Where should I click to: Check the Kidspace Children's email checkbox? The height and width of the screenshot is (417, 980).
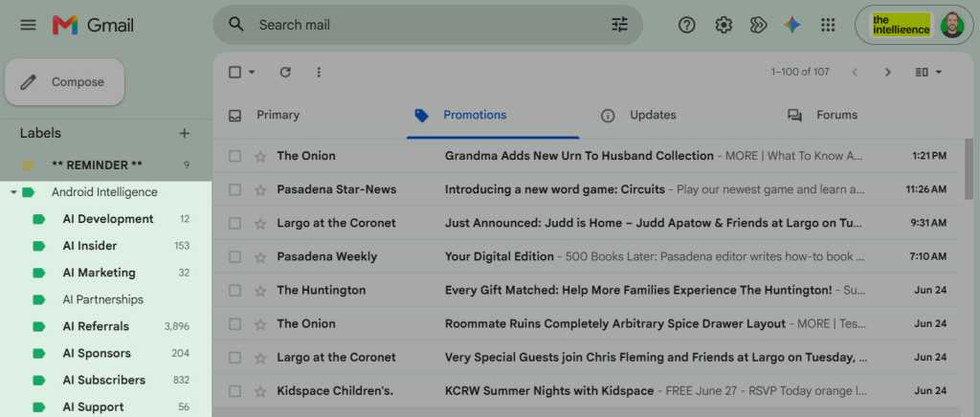coord(235,391)
